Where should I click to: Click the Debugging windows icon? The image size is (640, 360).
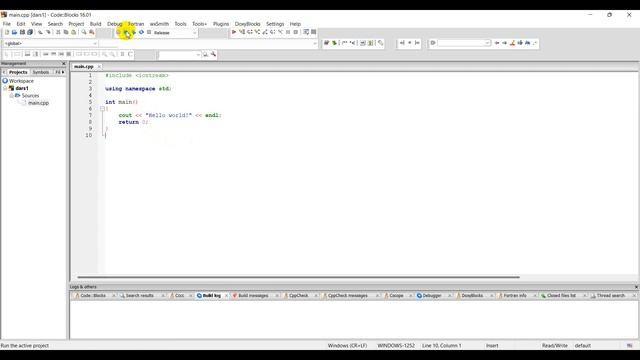(306, 32)
